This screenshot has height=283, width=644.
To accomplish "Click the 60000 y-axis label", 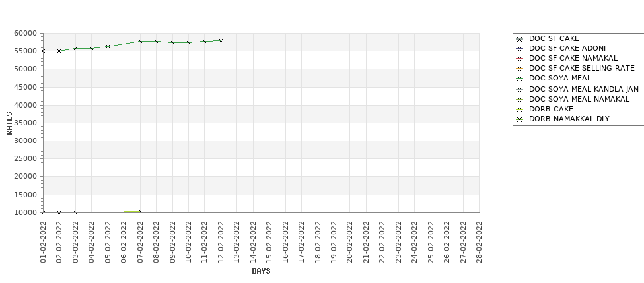I will click(x=26, y=33).
